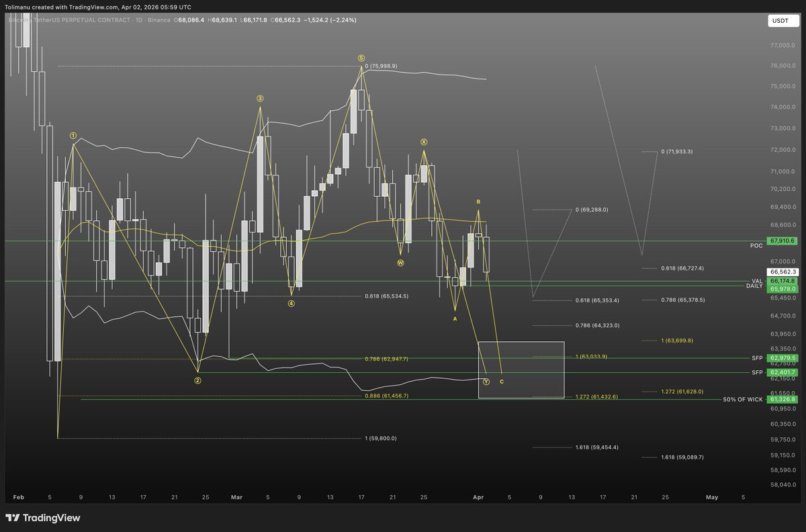Click the wave C label

point(502,382)
